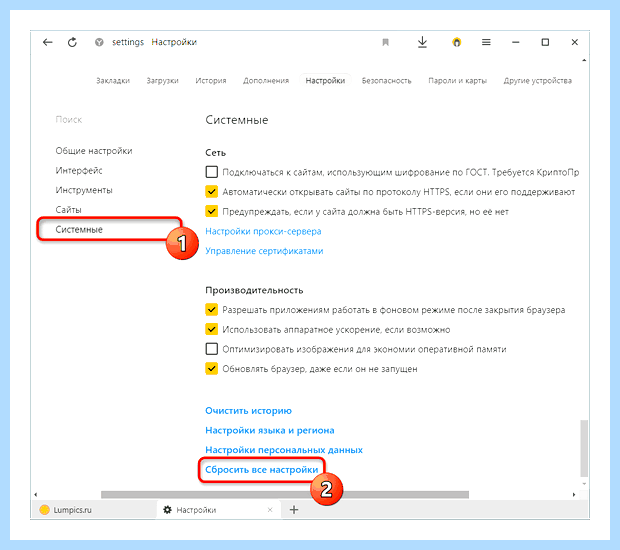Screen dimensions: 620x550
Task: Open downloads via the arrow icon
Action: coord(422,42)
